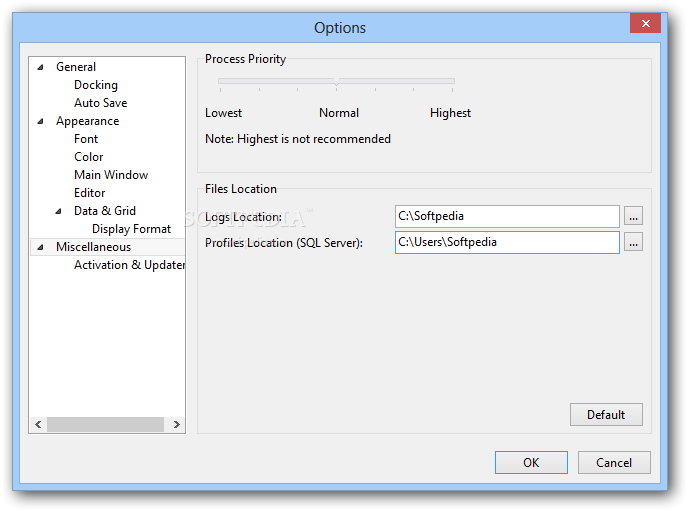This screenshot has height=511, width=688.
Task: Collapse the Miscellaneous tree node arrow
Action: click(x=40, y=247)
